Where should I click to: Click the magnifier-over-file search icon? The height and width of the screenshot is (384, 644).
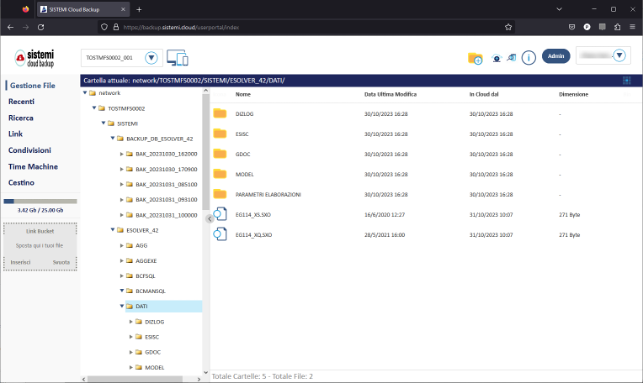(511, 58)
